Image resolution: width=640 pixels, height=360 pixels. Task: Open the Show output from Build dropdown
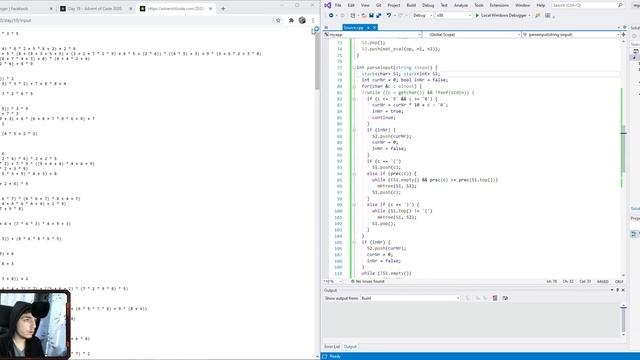coord(410,298)
